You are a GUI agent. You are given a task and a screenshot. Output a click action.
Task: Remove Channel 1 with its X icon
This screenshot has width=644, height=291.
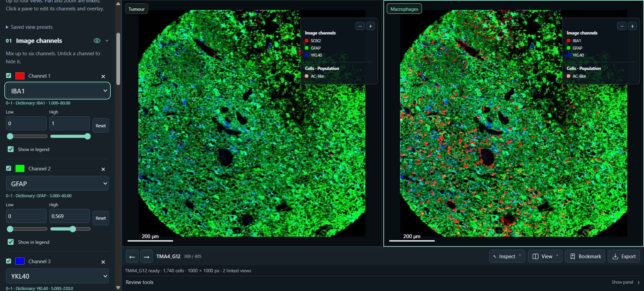[103, 76]
